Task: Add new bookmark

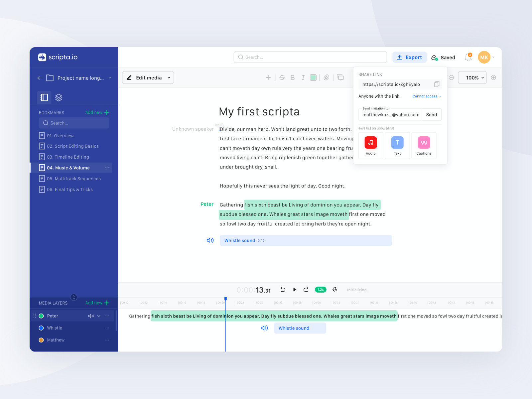Action: click(97, 112)
